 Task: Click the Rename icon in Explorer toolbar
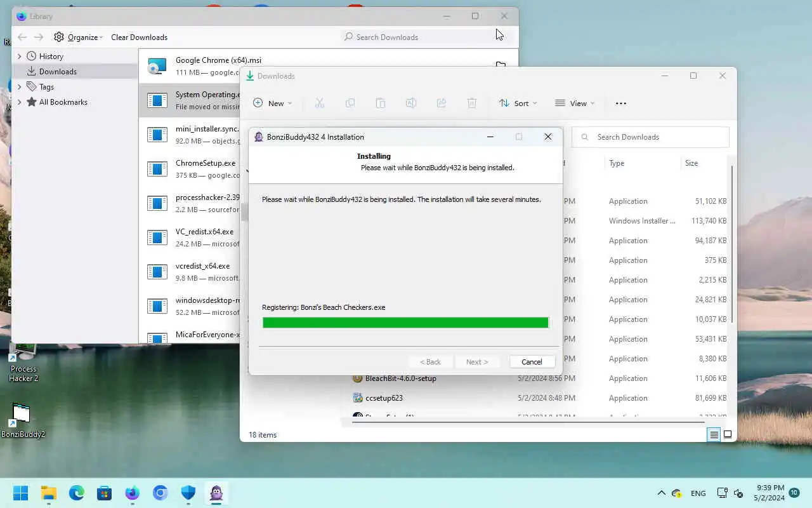coord(411,103)
